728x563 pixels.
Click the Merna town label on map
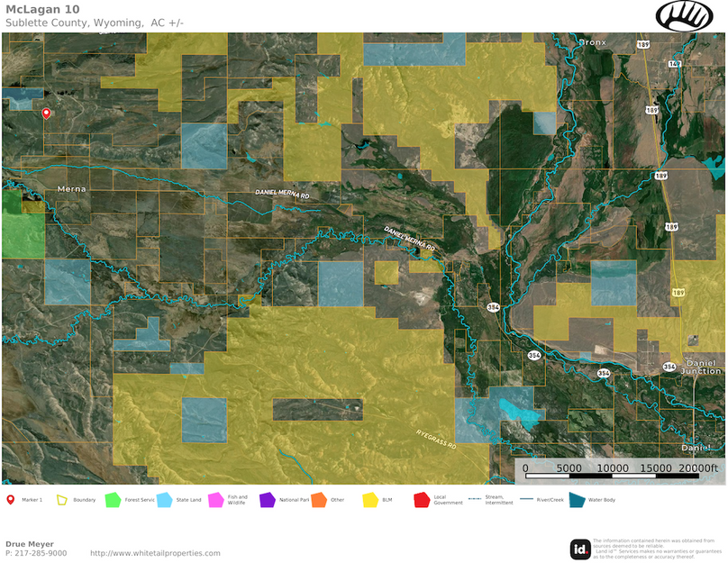pyautogui.click(x=70, y=189)
